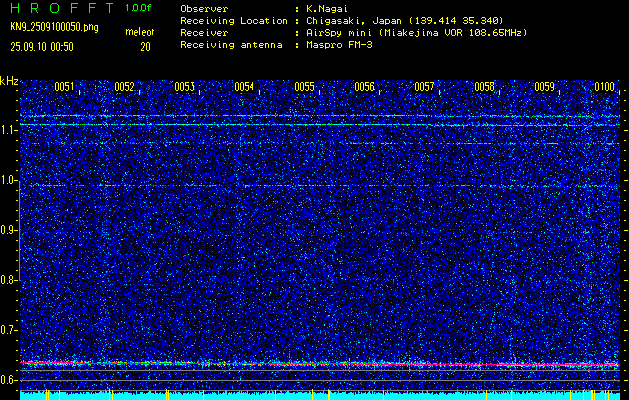Click the 0.7 frequency axis label
The image size is (629, 400).
coord(7,330)
